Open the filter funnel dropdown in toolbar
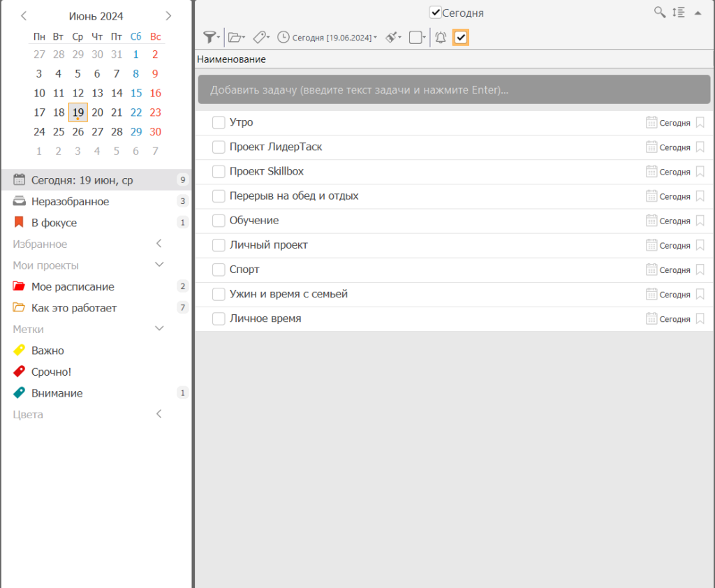Screen dimensions: 715x588 (210, 38)
